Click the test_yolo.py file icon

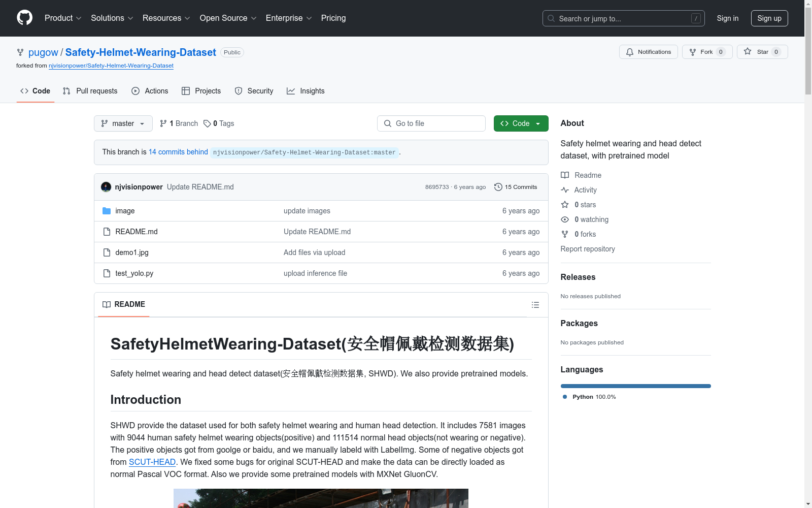point(107,273)
